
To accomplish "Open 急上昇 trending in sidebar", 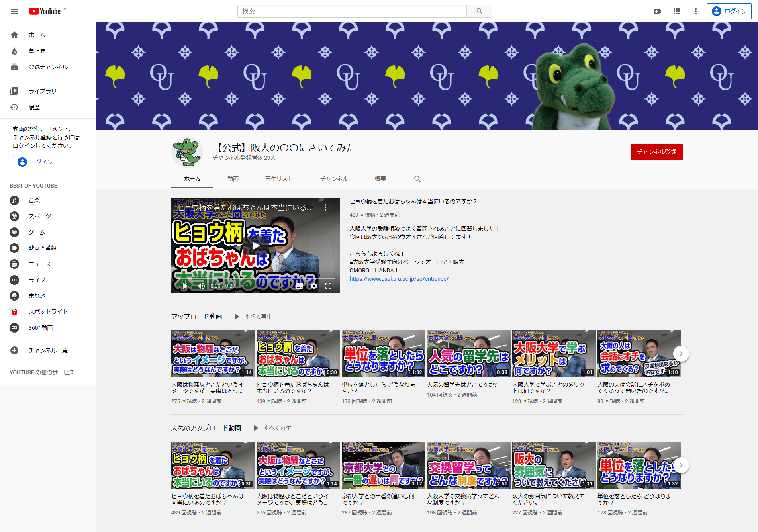I will 37,51.
